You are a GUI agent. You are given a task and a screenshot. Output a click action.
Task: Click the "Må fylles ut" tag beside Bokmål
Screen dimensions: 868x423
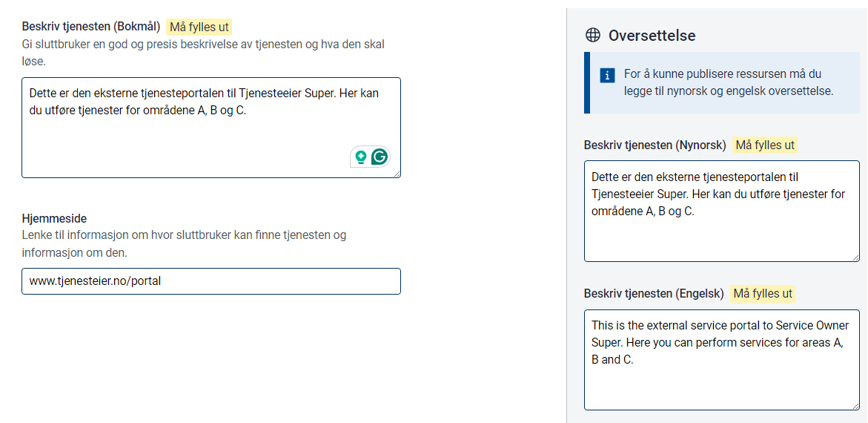(x=199, y=27)
